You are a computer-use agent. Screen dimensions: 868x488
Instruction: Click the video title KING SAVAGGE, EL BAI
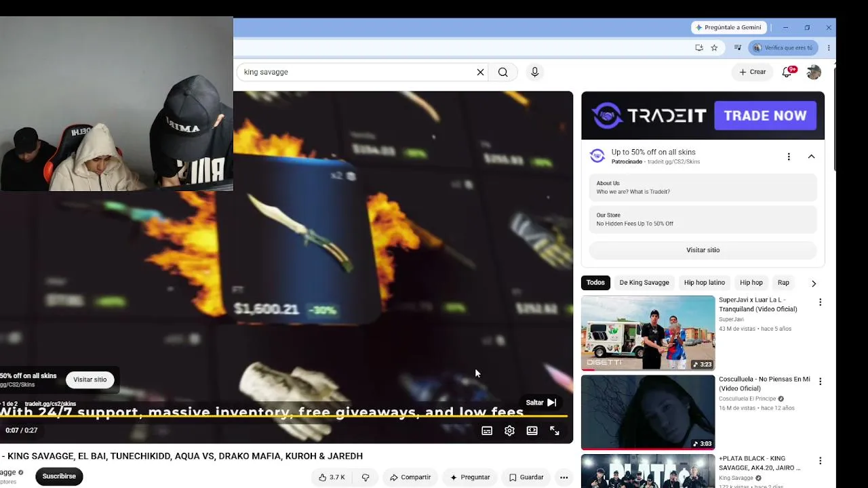182,456
